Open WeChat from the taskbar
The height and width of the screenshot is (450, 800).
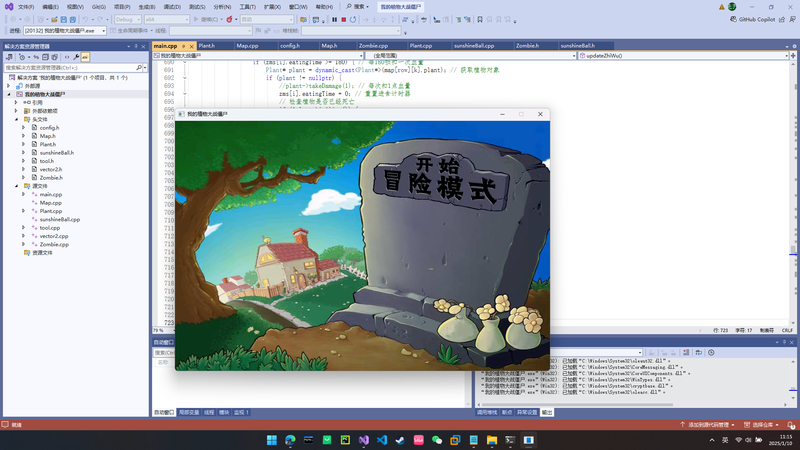click(x=437, y=440)
